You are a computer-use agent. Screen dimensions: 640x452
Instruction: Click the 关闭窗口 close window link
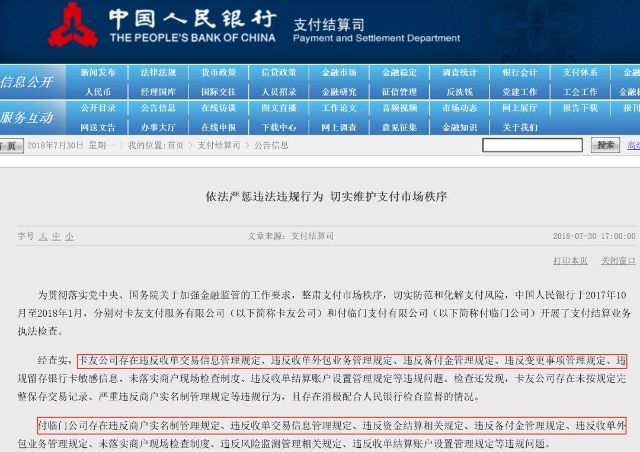click(x=618, y=261)
